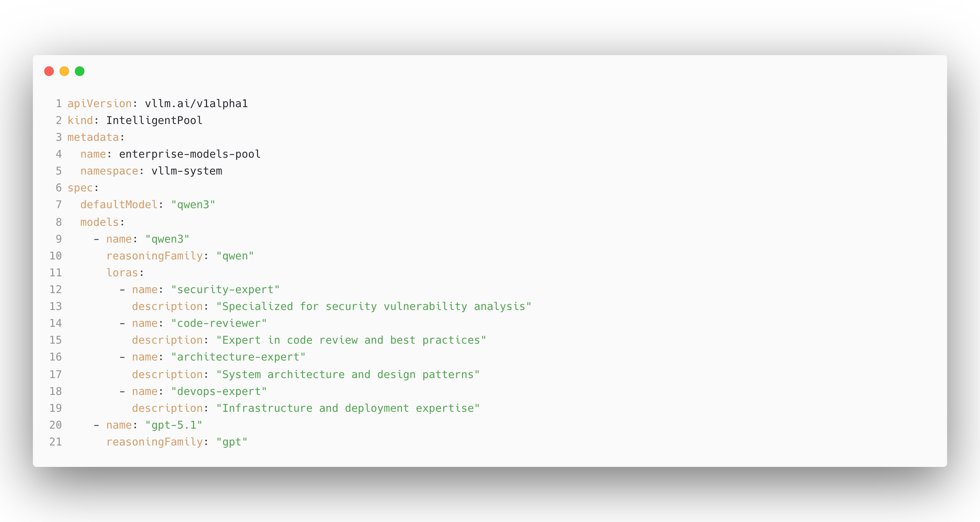Image resolution: width=980 pixels, height=522 pixels.
Task: Click the yellow minimize window dot
Action: click(64, 71)
